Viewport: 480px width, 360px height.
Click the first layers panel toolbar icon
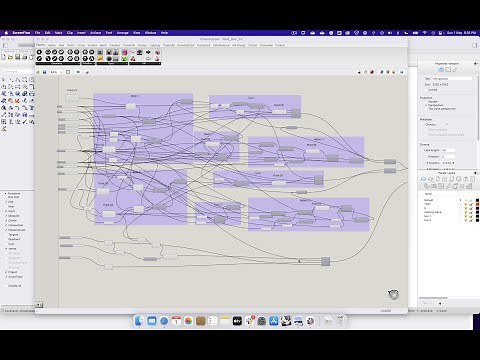point(423,179)
